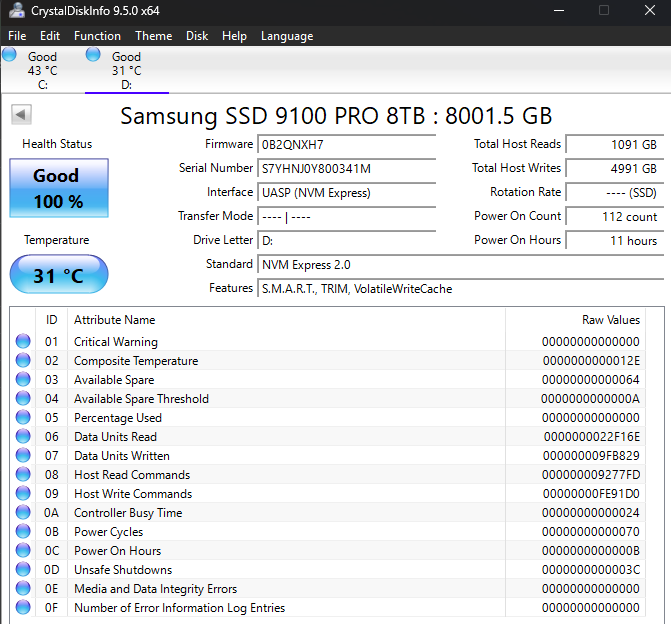671x624 pixels.
Task: Click the status orb for Percentage Used
Action: coord(23,418)
